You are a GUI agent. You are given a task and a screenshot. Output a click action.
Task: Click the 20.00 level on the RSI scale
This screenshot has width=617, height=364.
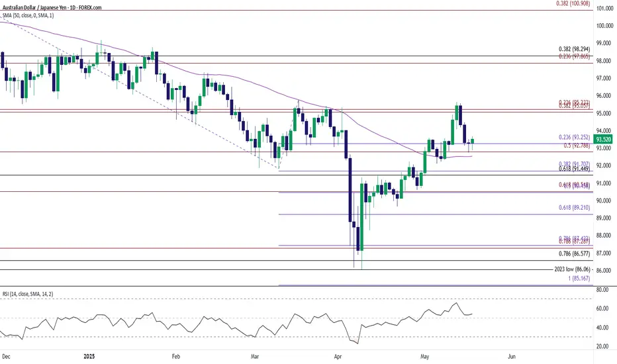pyautogui.click(x=602, y=346)
